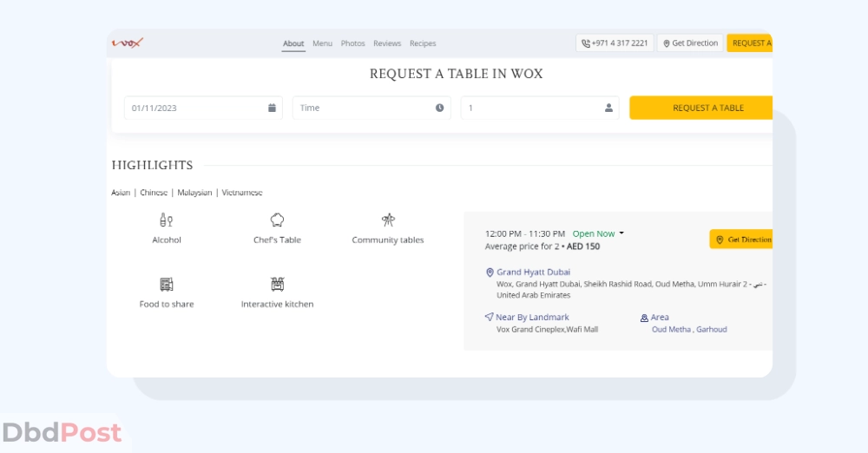Open the About tab
Image resolution: width=868 pixels, height=453 pixels.
coord(293,43)
